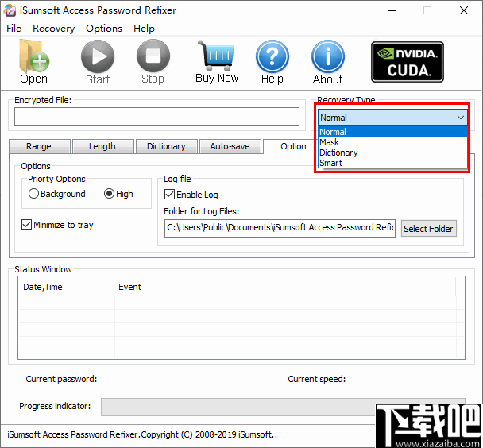Open the File menu
The height and width of the screenshot is (448, 483).
pyautogui.click(x=14, y=29)
